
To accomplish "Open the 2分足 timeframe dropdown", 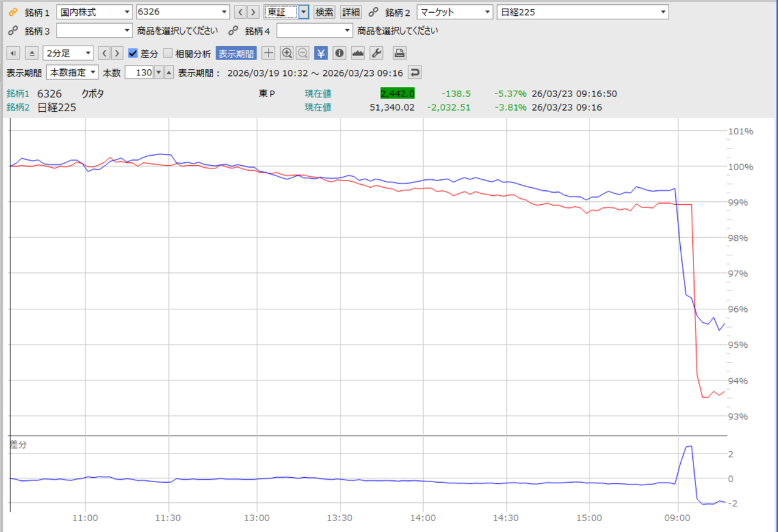I will pos(69,53).
